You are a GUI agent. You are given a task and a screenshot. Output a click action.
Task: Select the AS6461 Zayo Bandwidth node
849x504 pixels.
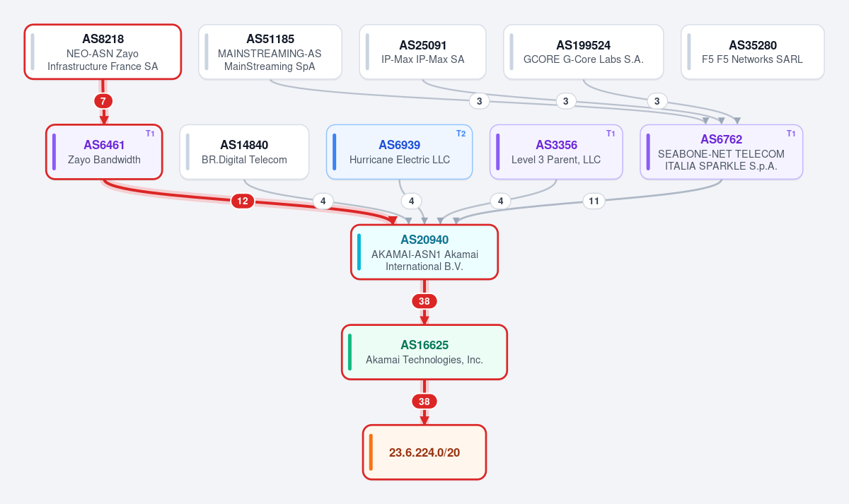pos(105,152)
